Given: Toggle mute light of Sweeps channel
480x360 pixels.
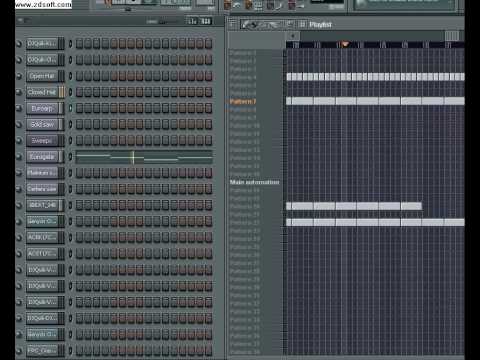Looking at the screenshot, I should point(19,141).
